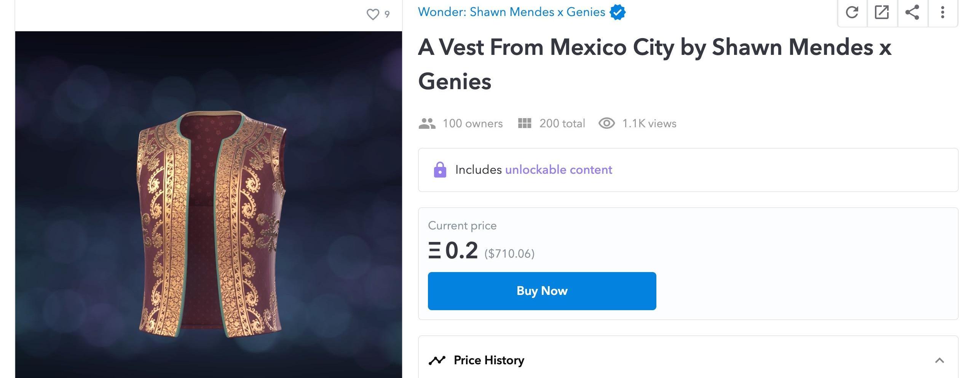Click the unlockable content link
This screenshot has width=980, height=378.
(x=559, y=170)
